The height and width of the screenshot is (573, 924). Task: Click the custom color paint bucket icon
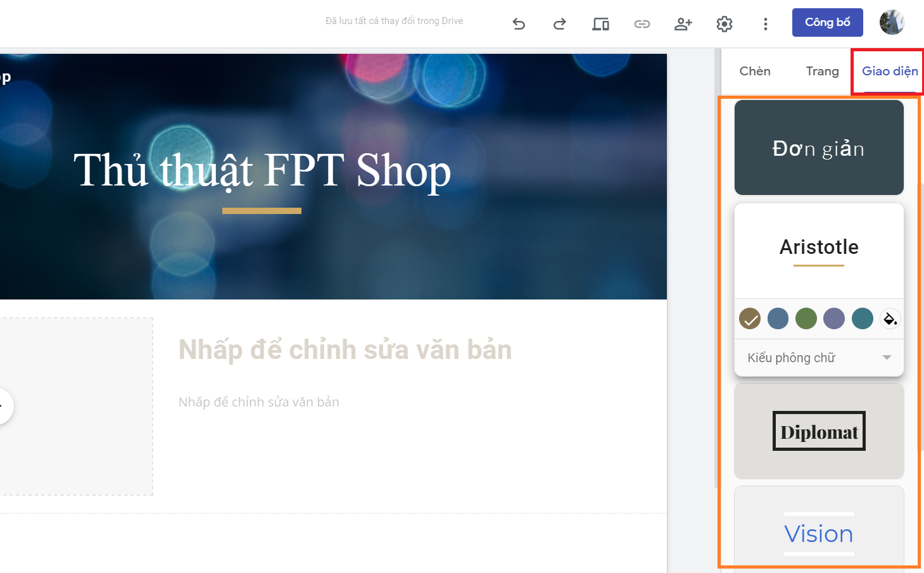point(890,318)
